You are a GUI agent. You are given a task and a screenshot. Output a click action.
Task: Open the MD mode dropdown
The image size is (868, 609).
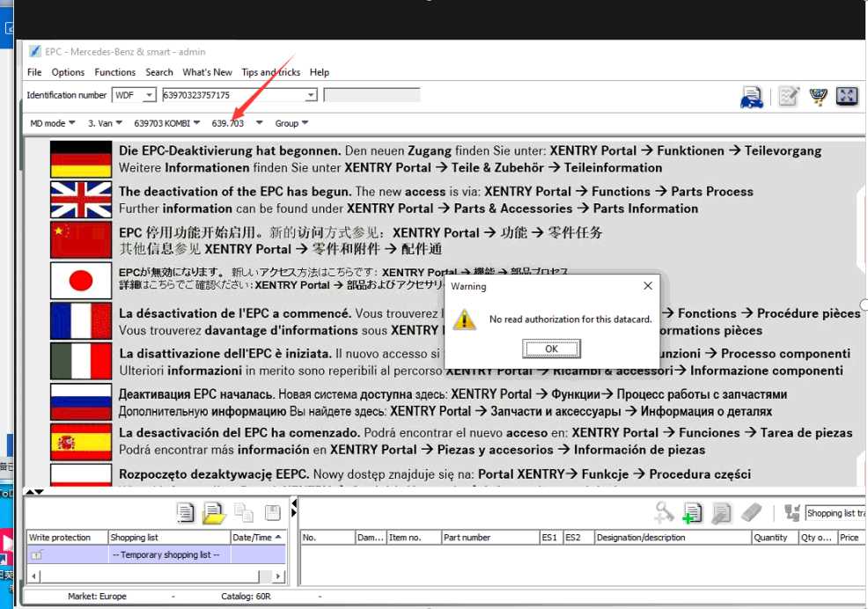click(x=53, y=123)
